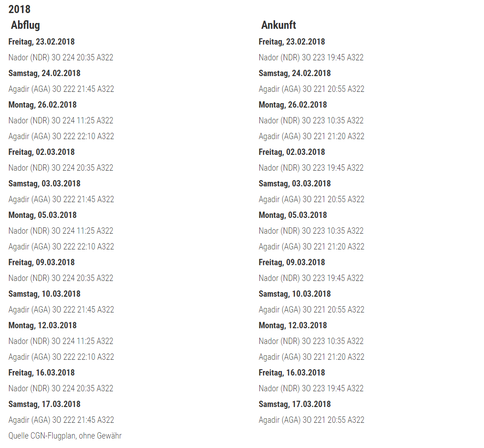This screenshot has width=484, height=448.
Task: Click the 2018 year heading
Action: (x=19, y=9)
